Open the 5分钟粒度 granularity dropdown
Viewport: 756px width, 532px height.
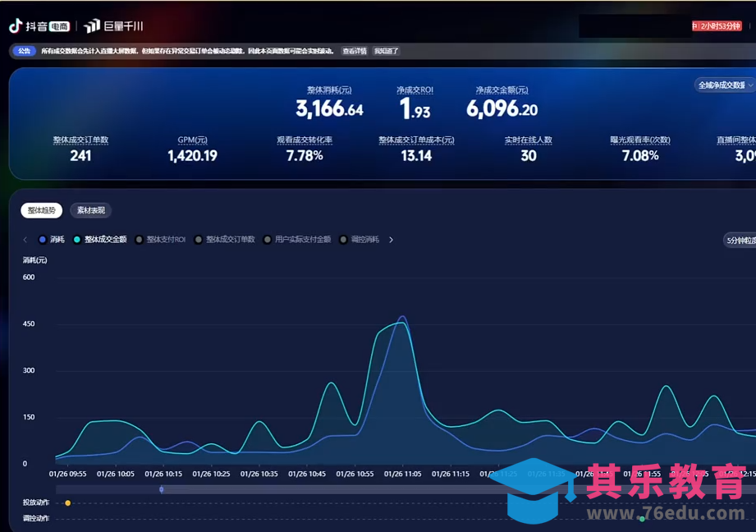[739, 241]
